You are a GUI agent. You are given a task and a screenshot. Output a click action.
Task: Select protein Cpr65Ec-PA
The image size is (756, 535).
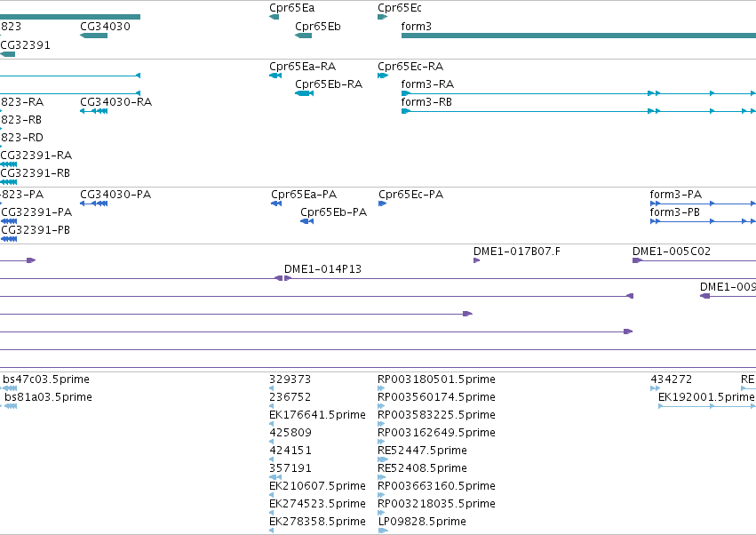coord(410,195)
